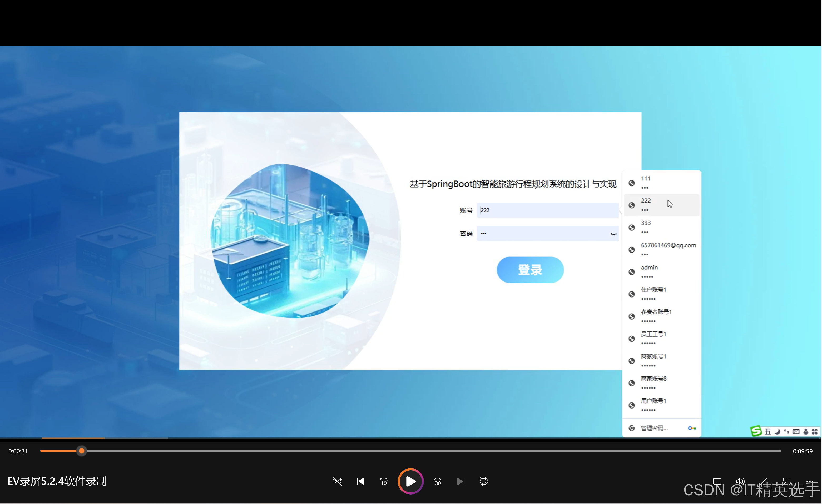Click the Sogou input method S logo

756,431
